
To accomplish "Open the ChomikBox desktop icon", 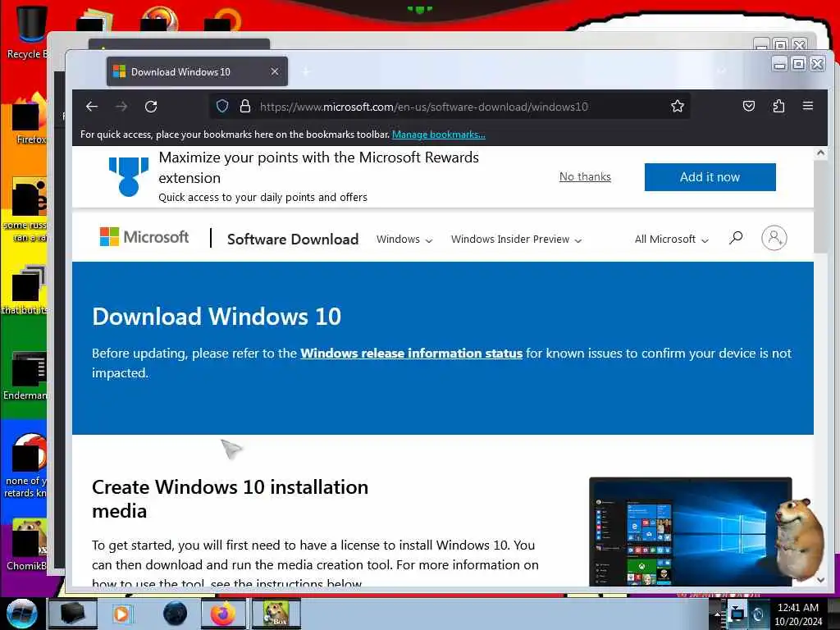I will (x=27, y=545).
